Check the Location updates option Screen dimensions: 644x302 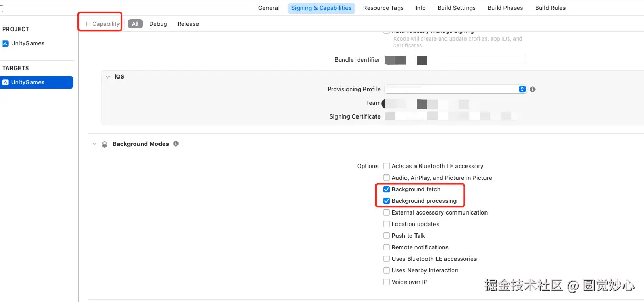click(387, 225)
